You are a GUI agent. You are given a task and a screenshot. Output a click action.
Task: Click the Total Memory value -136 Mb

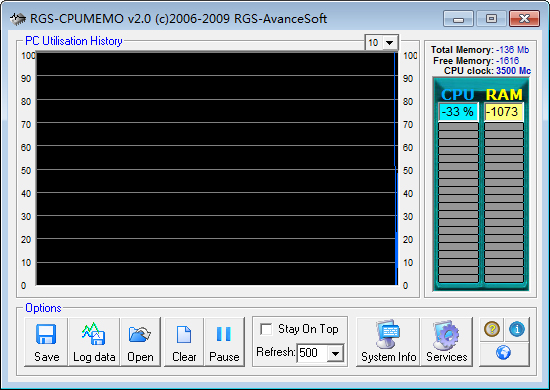[x=512, y=50]
